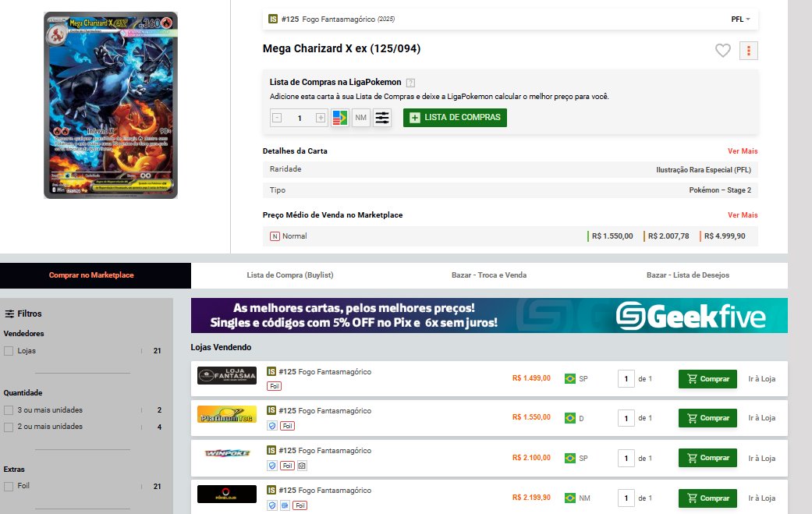
Task: Click the Foil tag in Winpoke row
Action: pyautogui.click(x=287, y=466)
